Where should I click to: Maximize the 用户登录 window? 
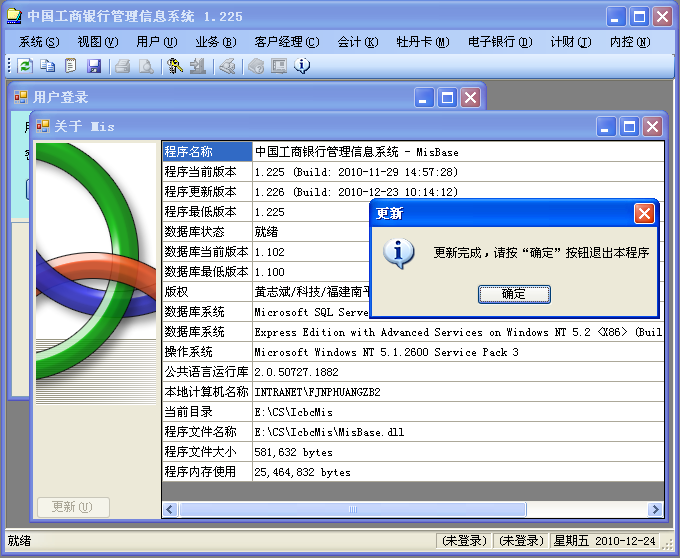click(x=447, y=97)
